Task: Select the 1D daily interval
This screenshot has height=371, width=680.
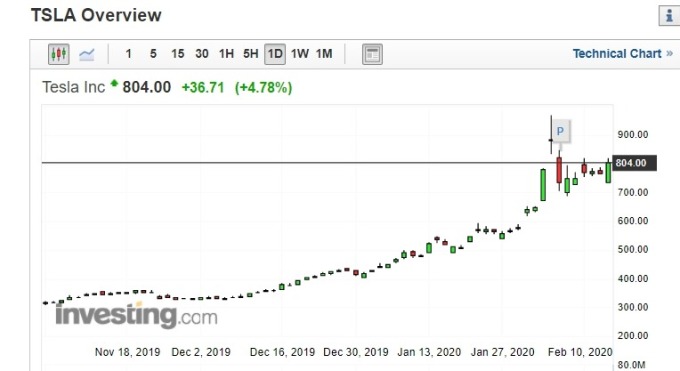Action: pos(275,54)
